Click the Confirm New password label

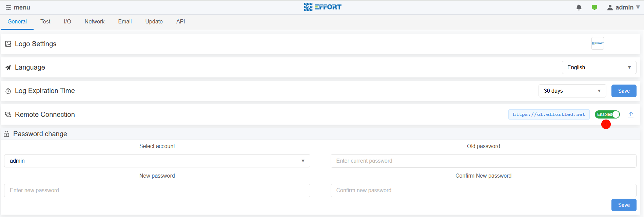pyautogui.click(x=483, y=176)
